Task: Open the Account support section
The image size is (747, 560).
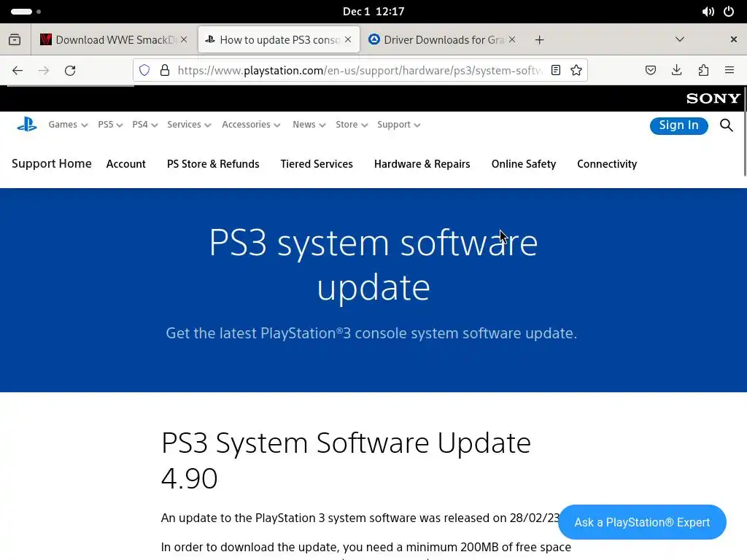Action: (x=125, y=164)
